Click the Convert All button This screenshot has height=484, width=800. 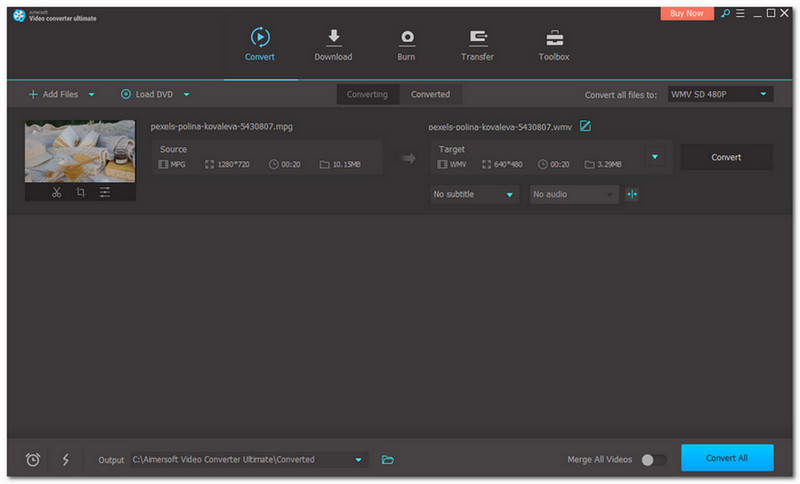pyautogui.click(x=726, y=458)
